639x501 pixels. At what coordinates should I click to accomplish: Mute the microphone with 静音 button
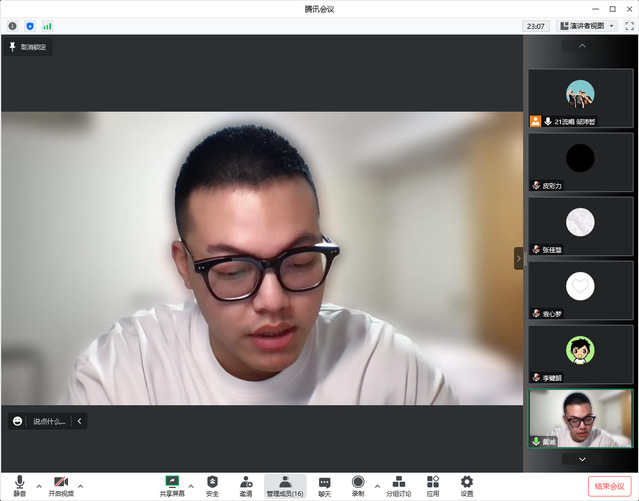[19, 485]
